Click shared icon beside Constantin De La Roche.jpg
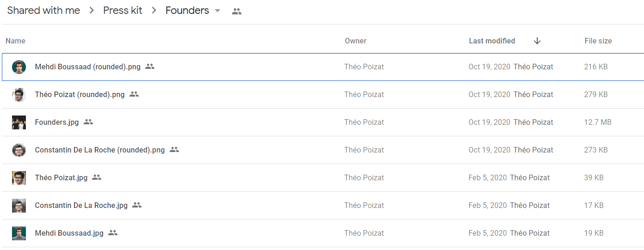The width and height of the screenshot is (644, 250). (137, 205)
